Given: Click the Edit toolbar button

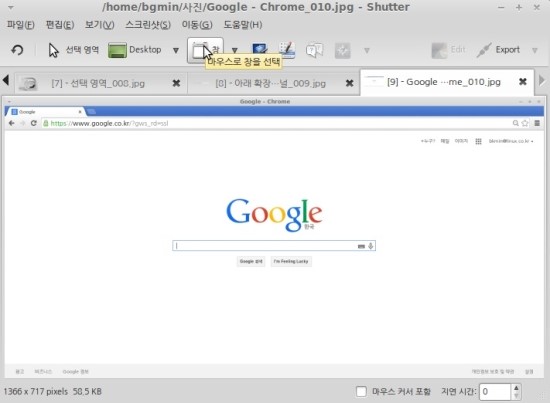Looking at the screenshot, I should (x=448, y=50).
